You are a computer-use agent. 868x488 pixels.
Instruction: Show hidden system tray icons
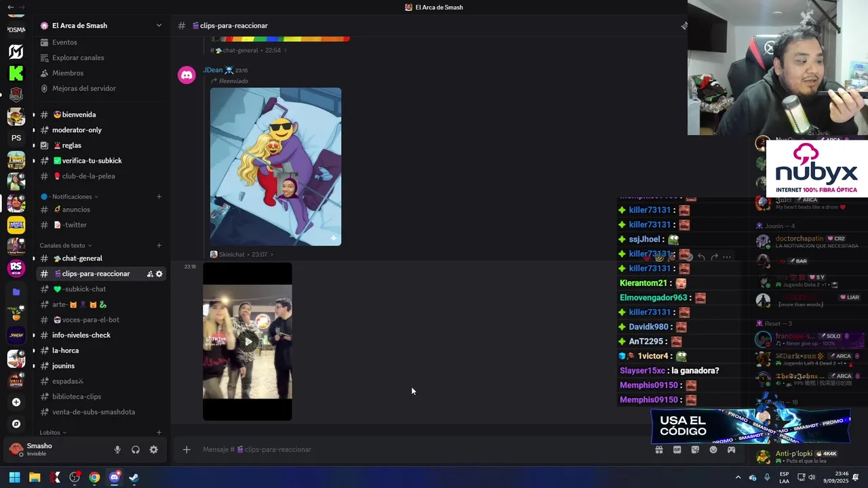[x=738, y=477]
